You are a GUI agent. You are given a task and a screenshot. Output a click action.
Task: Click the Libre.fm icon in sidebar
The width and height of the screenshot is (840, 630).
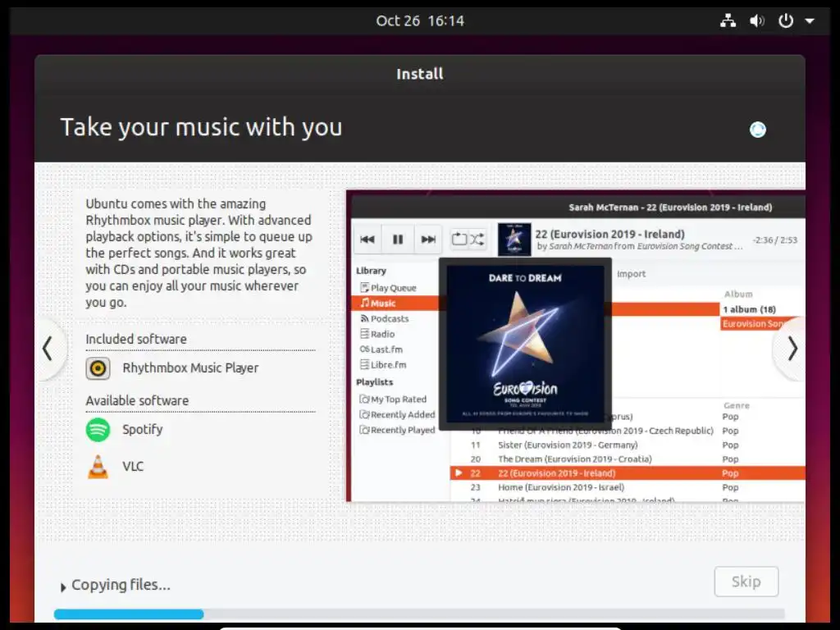click(x=365, y=365)
